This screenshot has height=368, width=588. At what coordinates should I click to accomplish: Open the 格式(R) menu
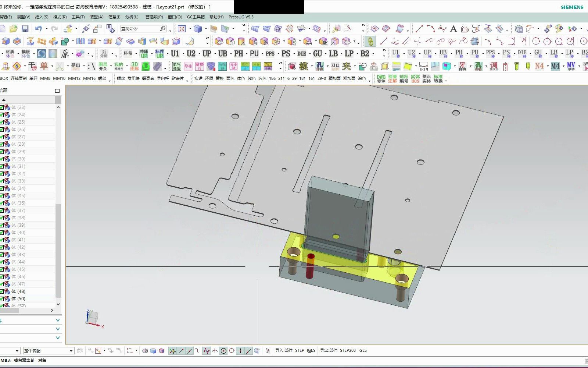tap(60, 17)
